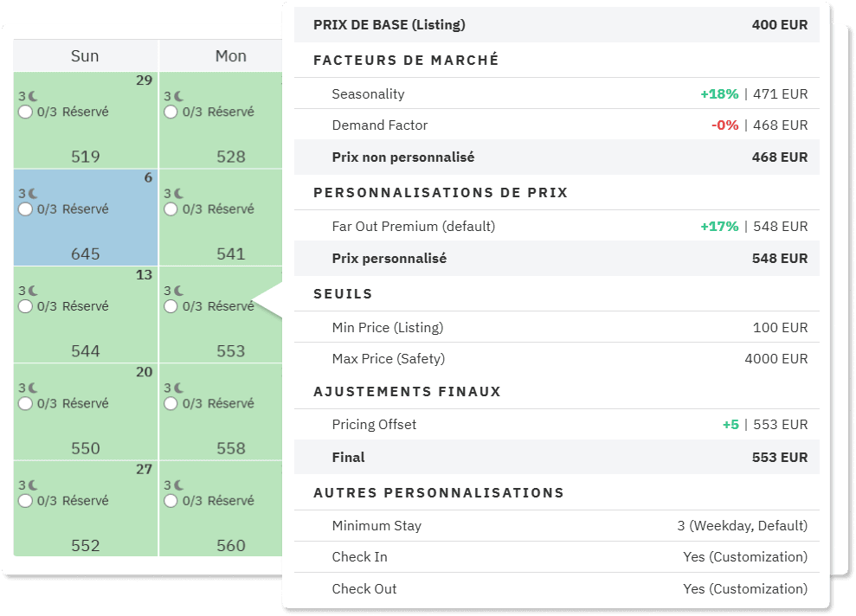856x616 pixels.
Task: Click the Far Out Premium (default) row
Action: [x=557, y=226]
